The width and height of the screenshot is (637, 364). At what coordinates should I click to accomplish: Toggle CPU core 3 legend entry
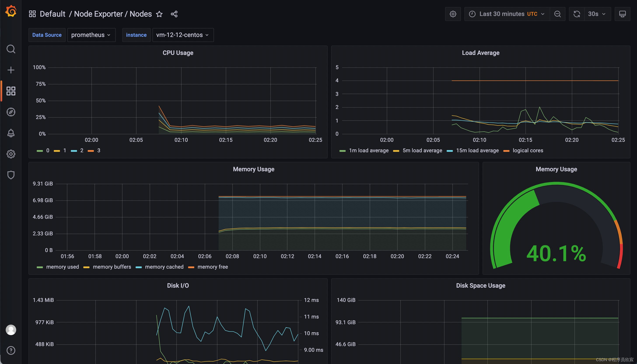click(98, 150)
